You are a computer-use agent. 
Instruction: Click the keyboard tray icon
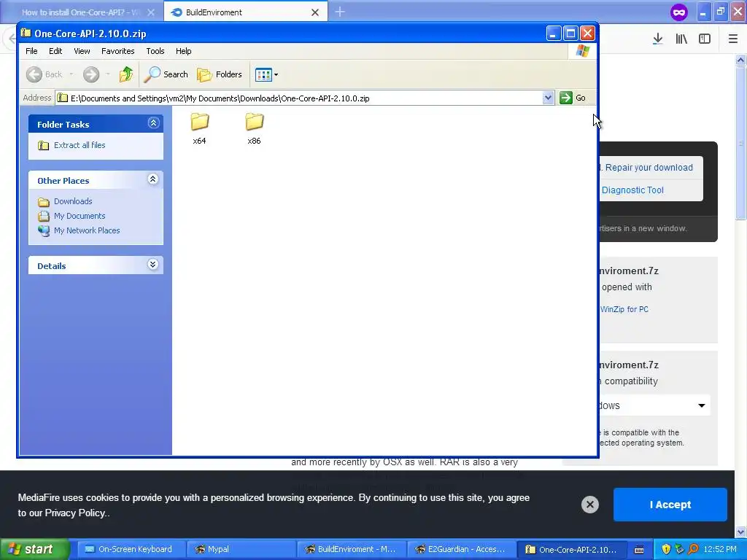pyautogui.click(x=639, y=549)
